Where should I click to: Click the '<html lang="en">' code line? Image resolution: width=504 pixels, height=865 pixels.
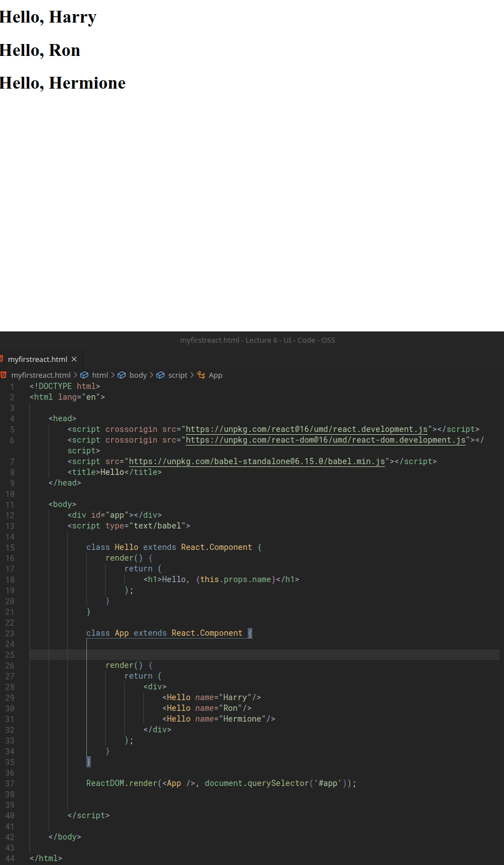tap(67, 397)
